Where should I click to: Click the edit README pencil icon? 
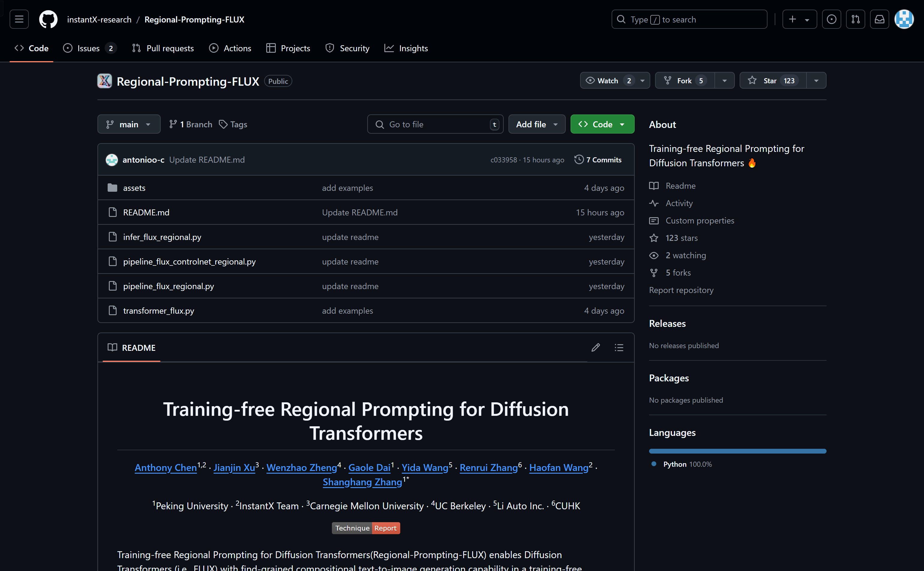(x=596, y=348)
